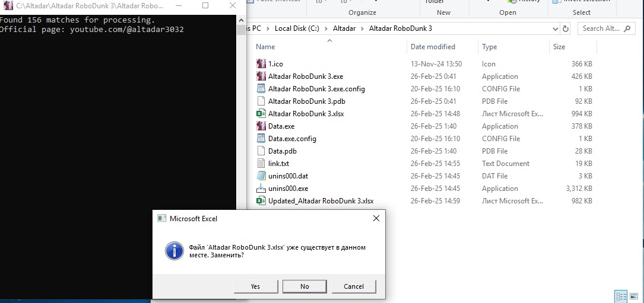
Task: Click the Microsoft Excel dialog title icon
Action: [x=162, y=218]
